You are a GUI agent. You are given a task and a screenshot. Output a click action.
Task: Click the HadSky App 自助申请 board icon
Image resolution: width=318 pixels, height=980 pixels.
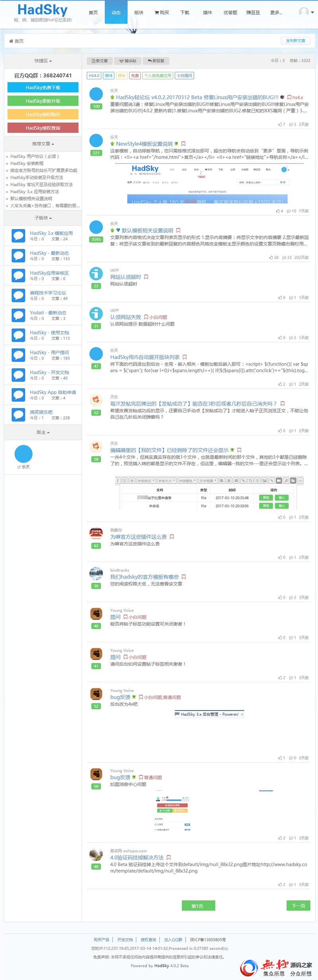(18, 395)
